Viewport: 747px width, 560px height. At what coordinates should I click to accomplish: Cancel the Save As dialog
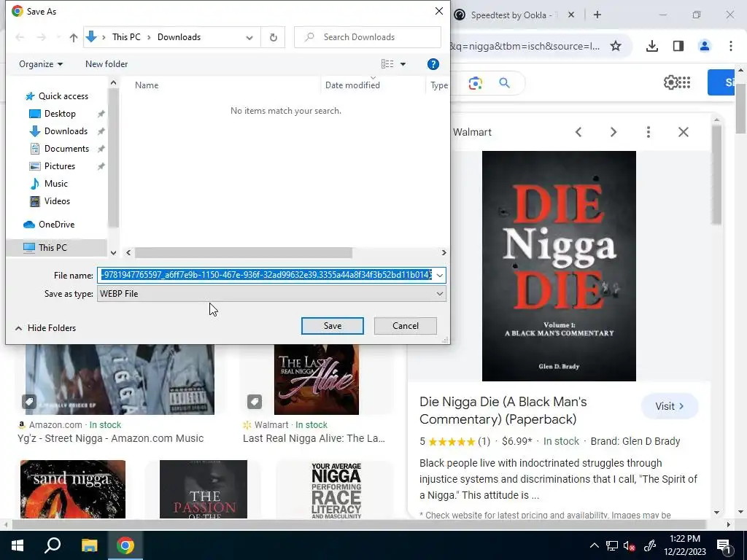point(405,326)
